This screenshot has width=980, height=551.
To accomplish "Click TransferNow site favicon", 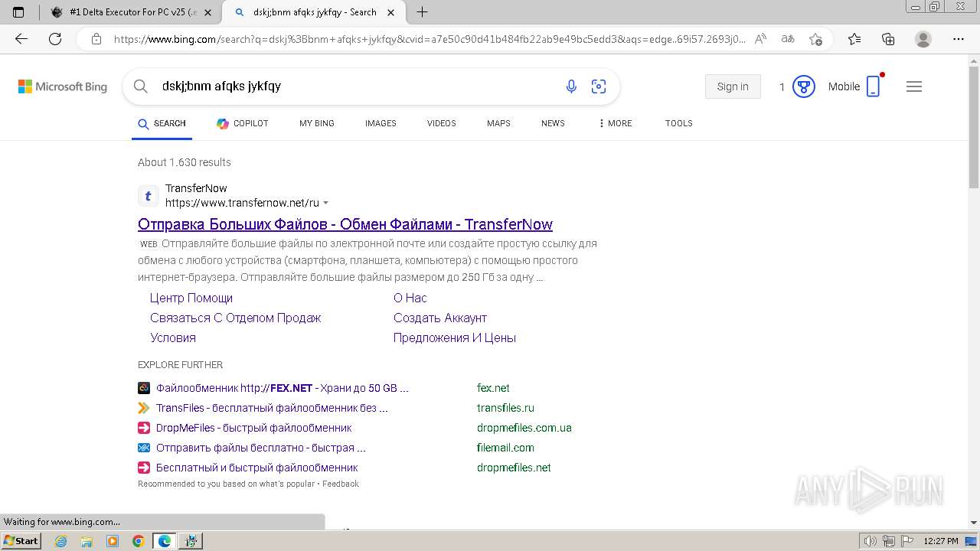I will coord(149,196).
